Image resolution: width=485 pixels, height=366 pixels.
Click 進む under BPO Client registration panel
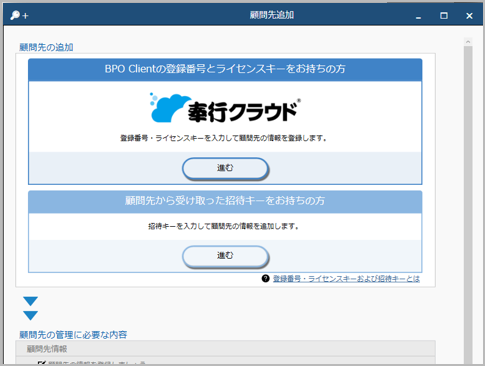[225, 168]
